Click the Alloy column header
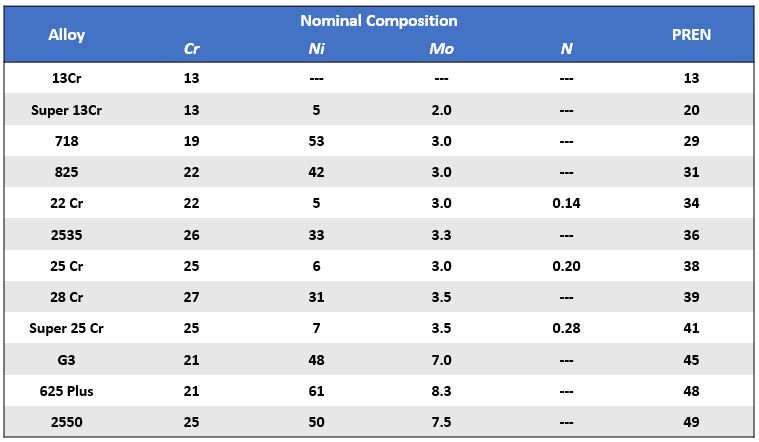 (x=66, y=35)
